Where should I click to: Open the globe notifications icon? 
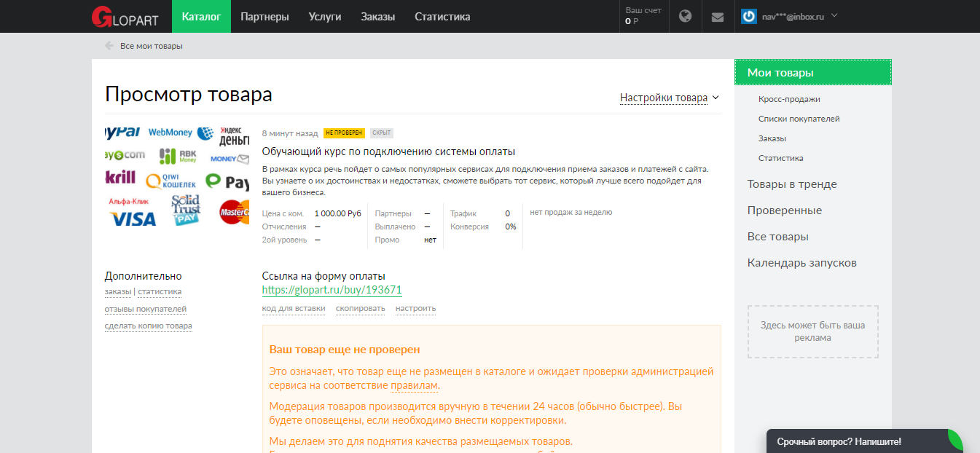click(x=685, y=16)
